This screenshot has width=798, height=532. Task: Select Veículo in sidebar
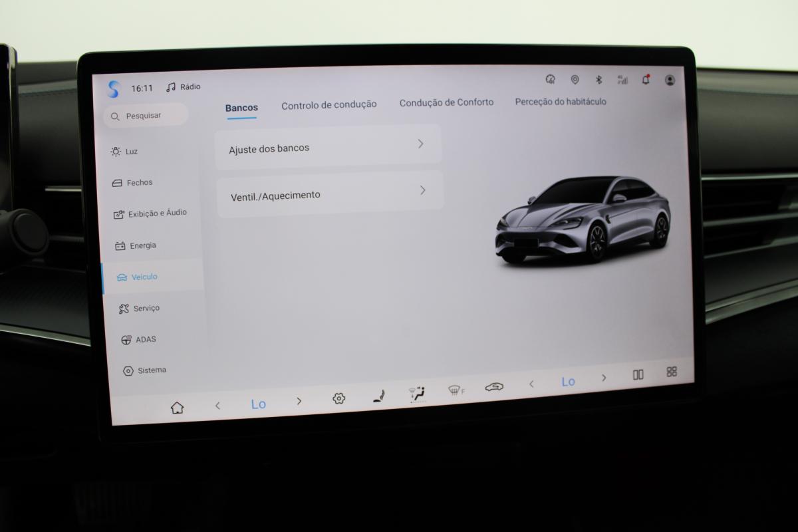153,277
